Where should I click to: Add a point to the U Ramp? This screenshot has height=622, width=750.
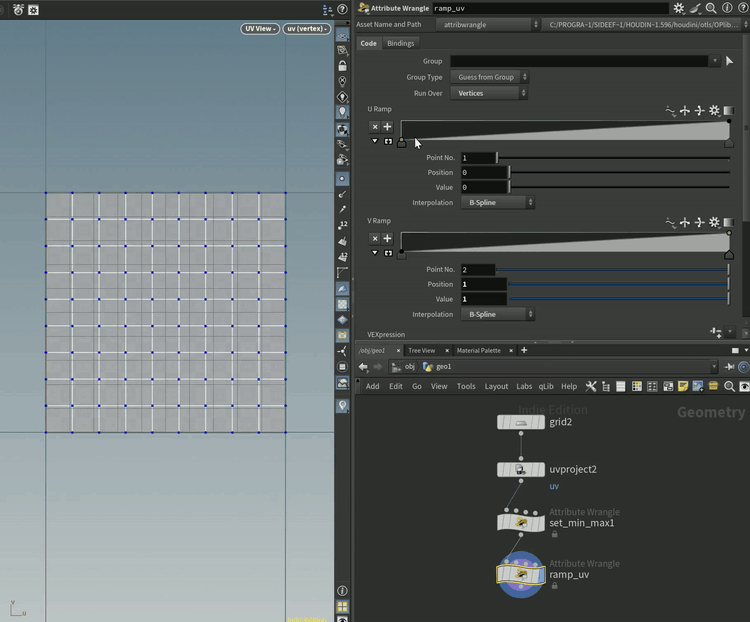tap(387, 127)
